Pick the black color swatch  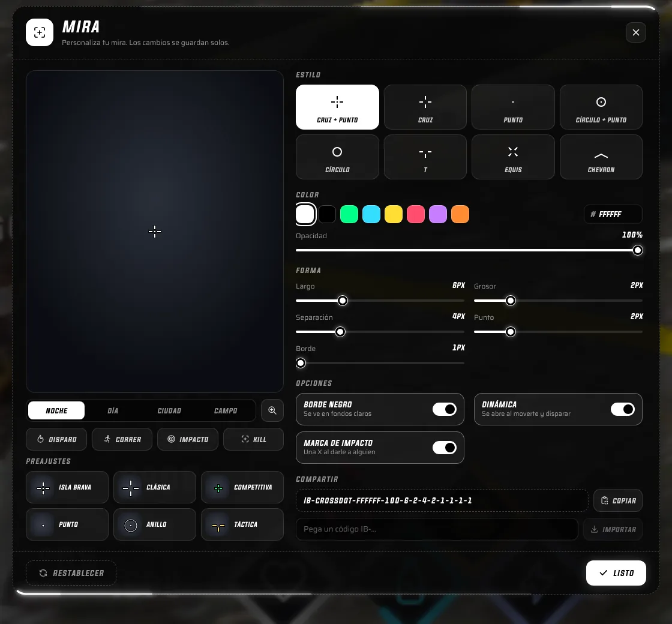point(327,214)
